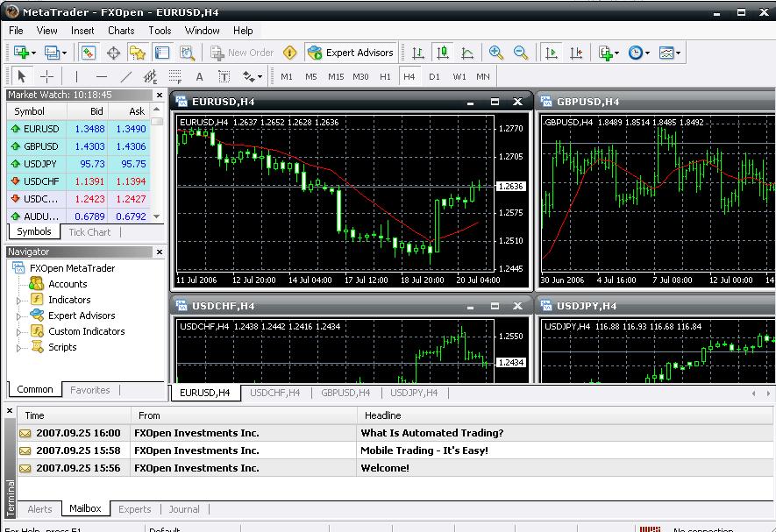Select the Fibonacci Retracement tool
The width and height of the screenshot is (776, 532).
click(174, 76)
